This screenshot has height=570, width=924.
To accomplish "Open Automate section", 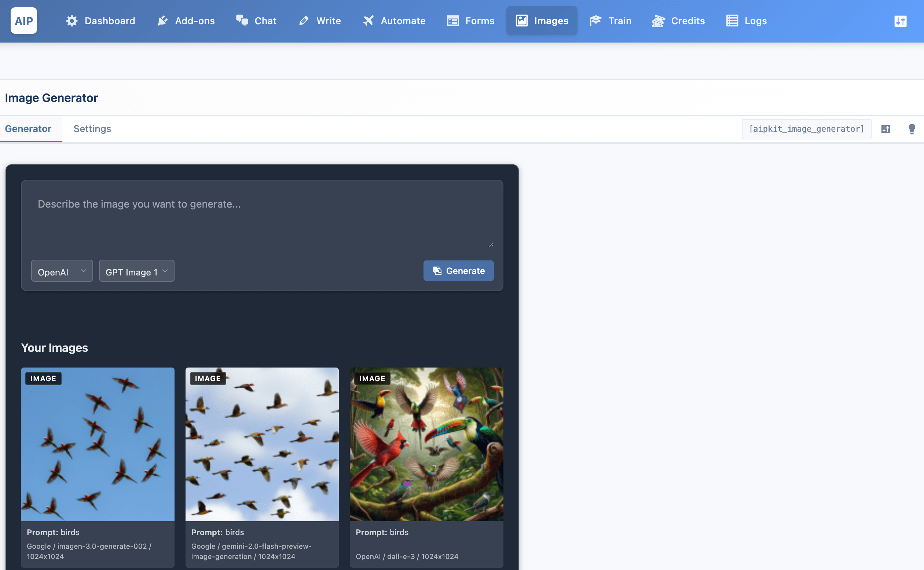I will tap(394, 21).
